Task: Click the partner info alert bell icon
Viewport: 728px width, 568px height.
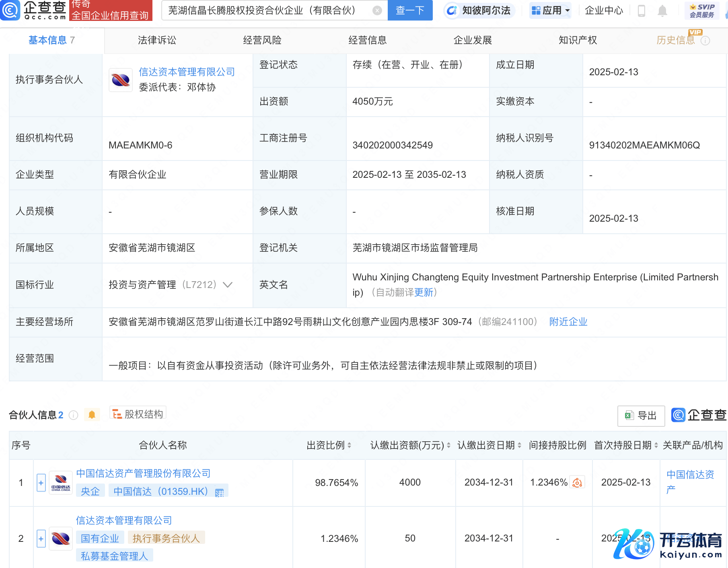Action: 92,415
